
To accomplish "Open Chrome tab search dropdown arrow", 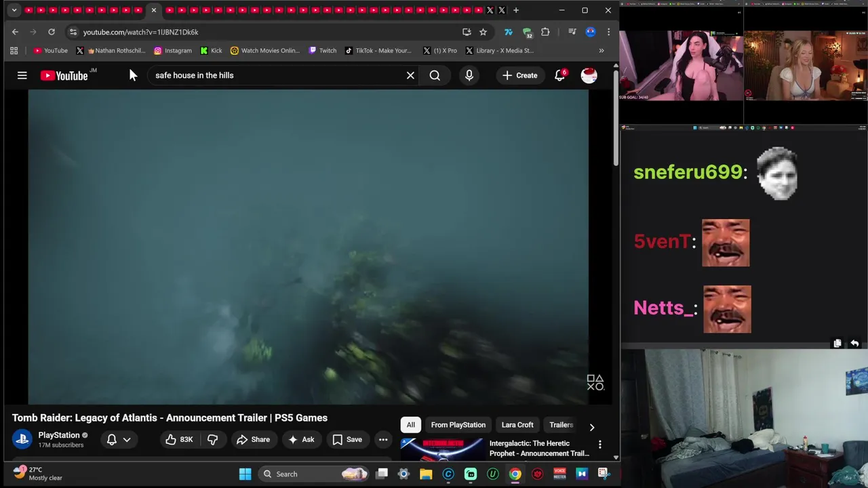I will tap(14, 10).
